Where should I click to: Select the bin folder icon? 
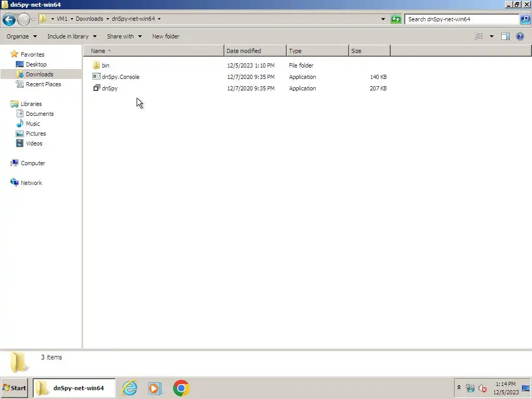(x=96, y=65)
